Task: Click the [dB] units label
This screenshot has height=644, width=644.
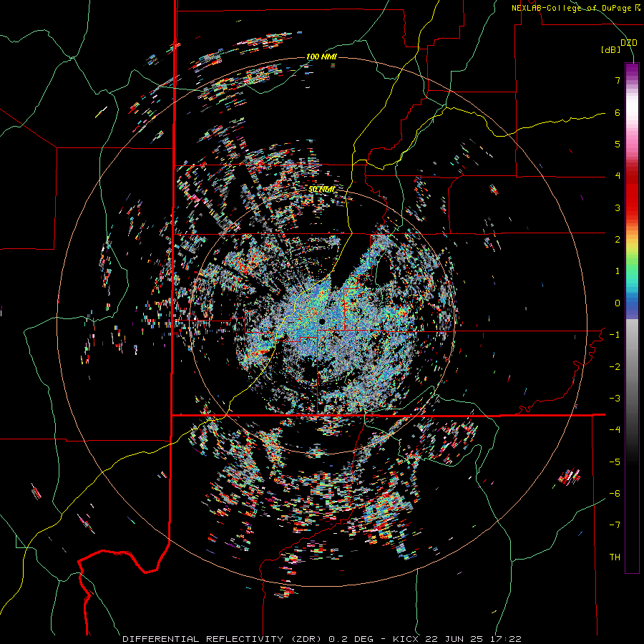Action: (x=611, y=49)
